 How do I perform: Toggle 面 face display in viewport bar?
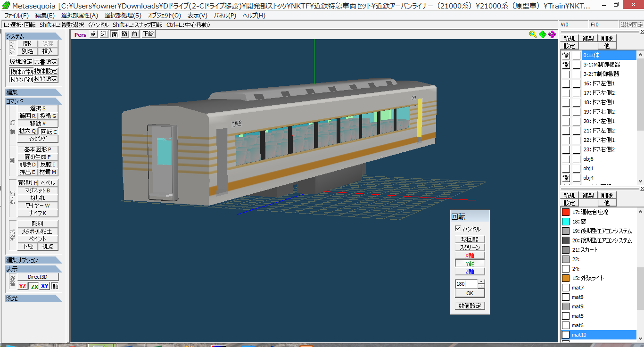point(114,34)
